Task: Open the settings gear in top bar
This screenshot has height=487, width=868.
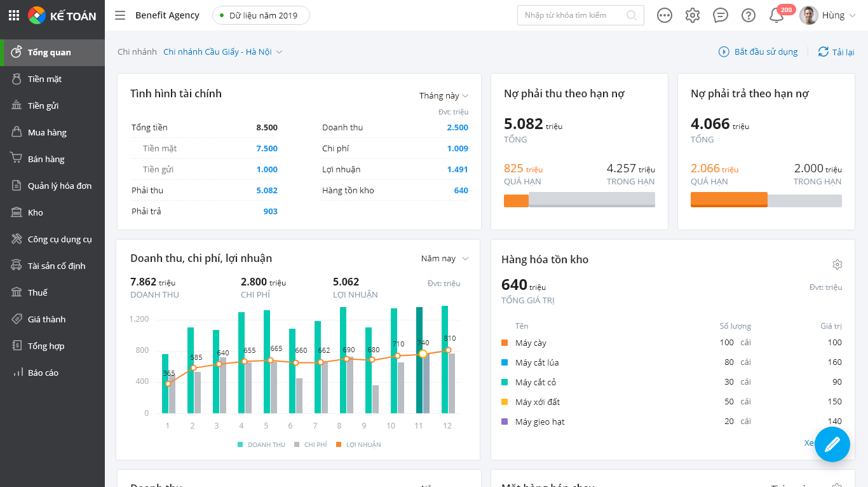Action: pos(693,15)
